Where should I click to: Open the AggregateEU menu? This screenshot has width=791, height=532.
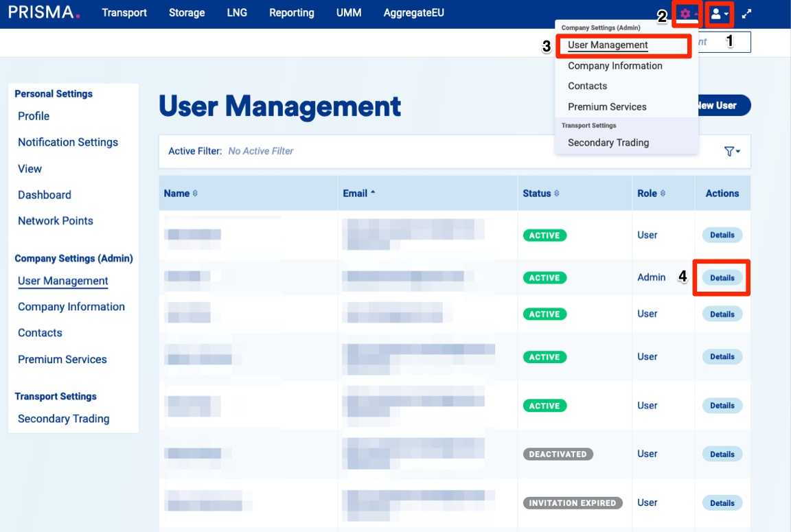413,13
